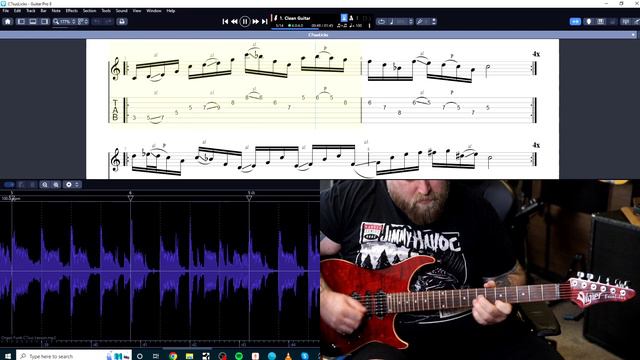This screenshot has width=640, height=360.
Task: Open the Window menu
Action: (x=154, y=11)
